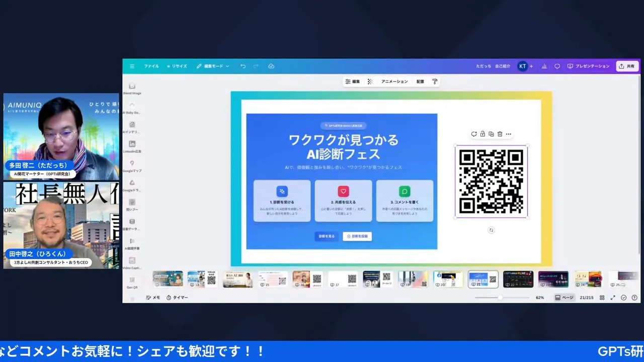The height and width of the screenshot is (362, 644).
Task: Open the Blend Image app in sidebar
Action: 132,85
